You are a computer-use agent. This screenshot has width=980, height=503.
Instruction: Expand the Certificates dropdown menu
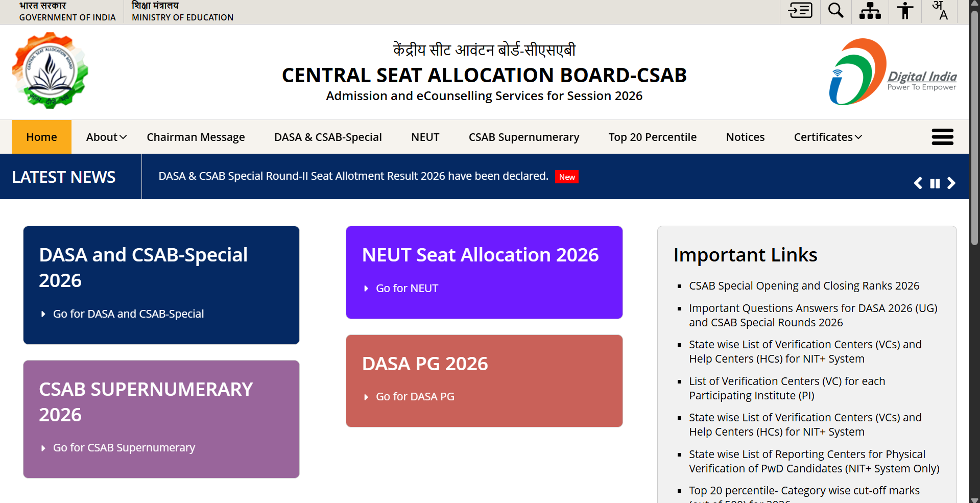(x=828, y=137)
